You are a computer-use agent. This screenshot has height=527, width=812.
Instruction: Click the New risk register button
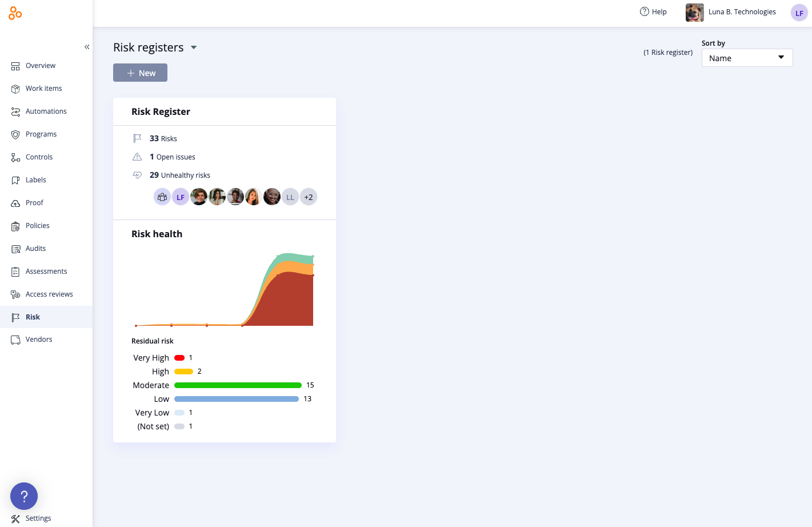point(140,73)
